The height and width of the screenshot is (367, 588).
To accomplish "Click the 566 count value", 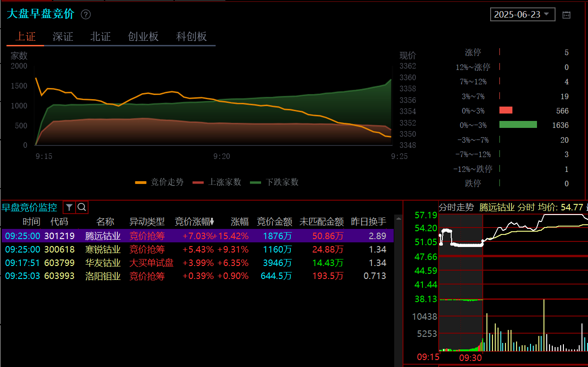I will tap(562, 111).
